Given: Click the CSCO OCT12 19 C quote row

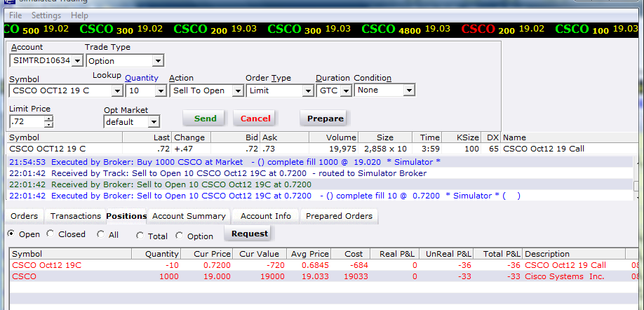Looking at the screenshot, I should point(323,149).
